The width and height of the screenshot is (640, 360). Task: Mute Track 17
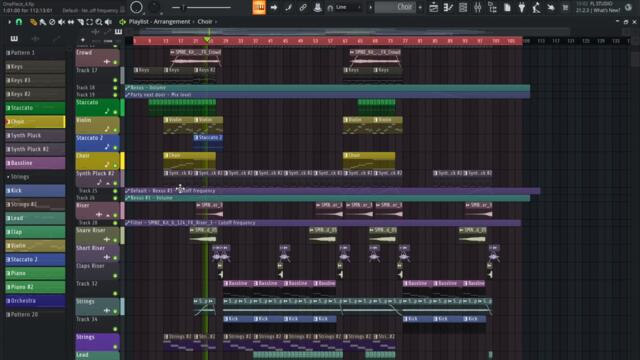(x=115, y=80)
